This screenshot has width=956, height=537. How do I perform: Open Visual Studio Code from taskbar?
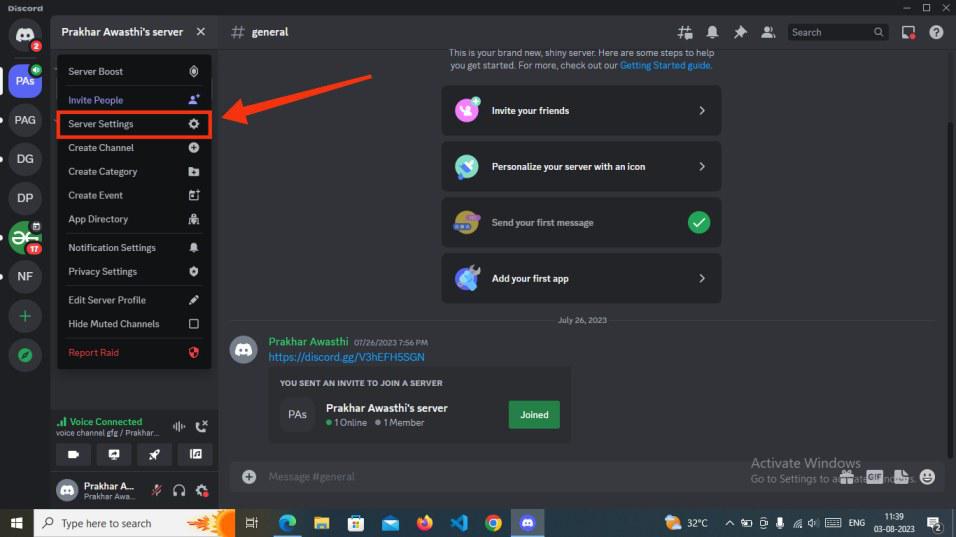click(x=459, y=523)
